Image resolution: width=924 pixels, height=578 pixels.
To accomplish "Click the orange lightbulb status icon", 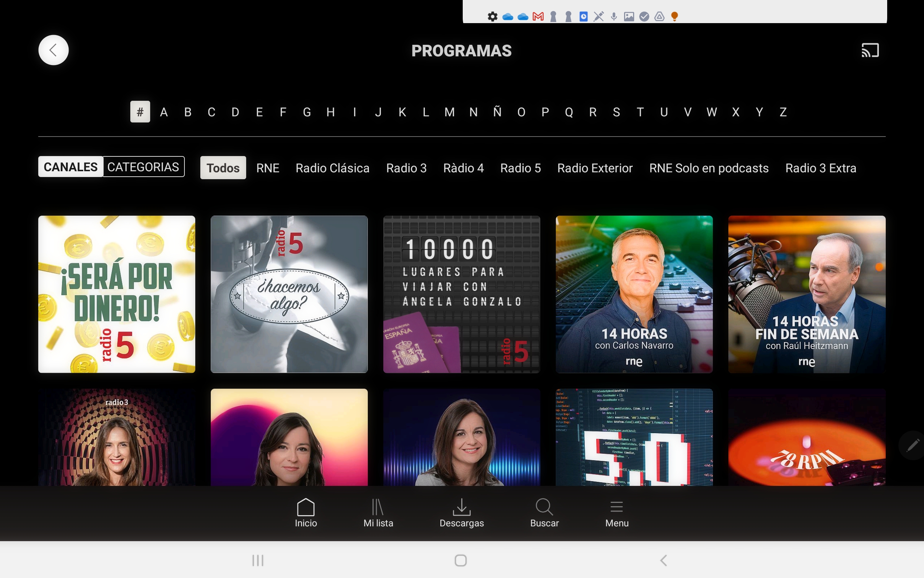I will (x=675, y=17).
